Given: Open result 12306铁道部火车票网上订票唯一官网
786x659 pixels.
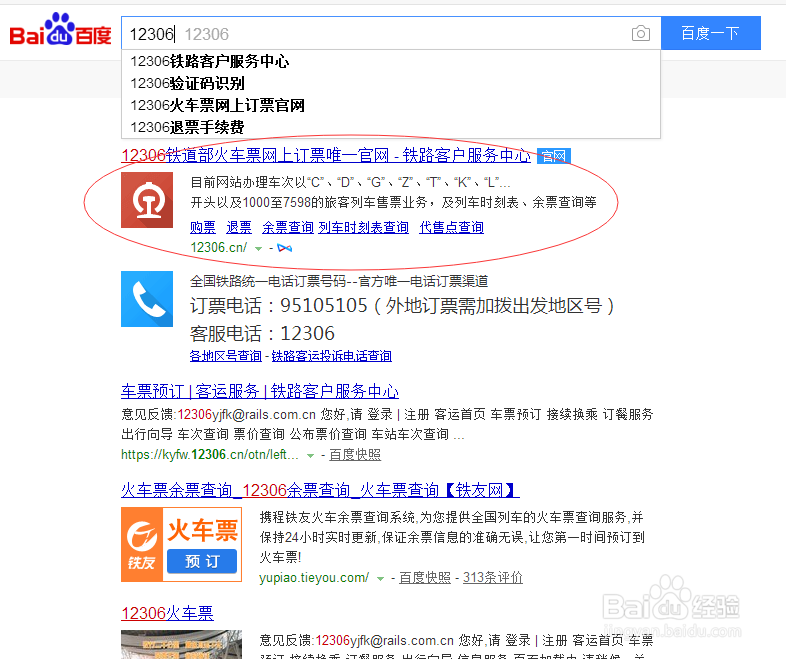Looking at the screenshot, I should 326,155.
